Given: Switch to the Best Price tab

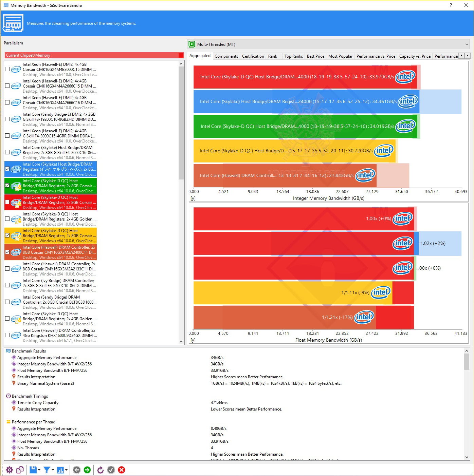Looking at the screenshot, I should tap(315, 56).
